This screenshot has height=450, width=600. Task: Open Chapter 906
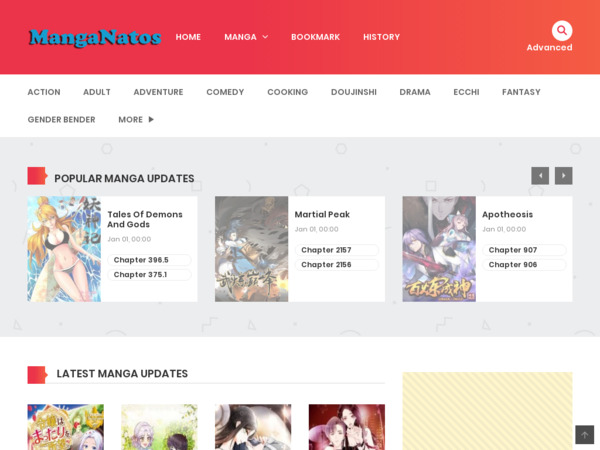pyautogui.click(x=524, y=265)
